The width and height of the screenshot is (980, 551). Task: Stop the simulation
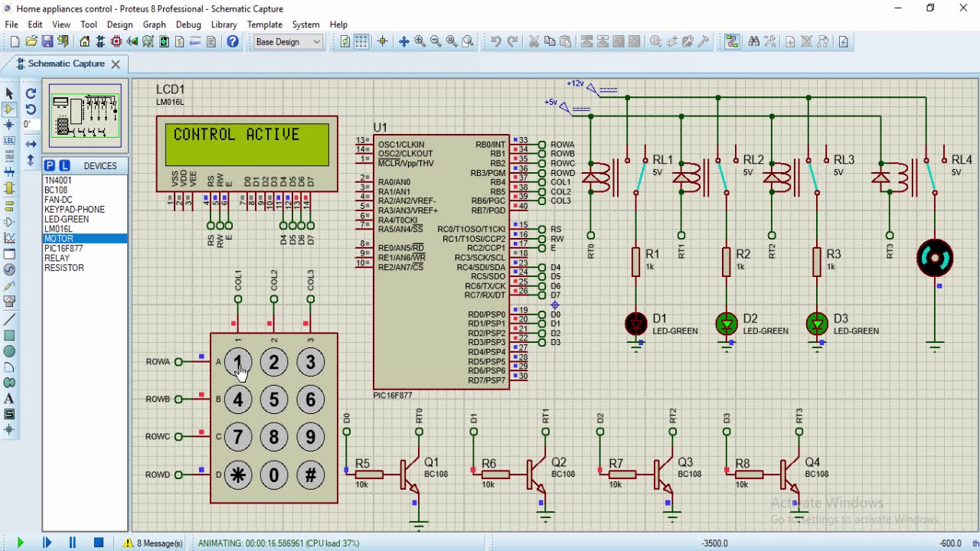(98, 543)
